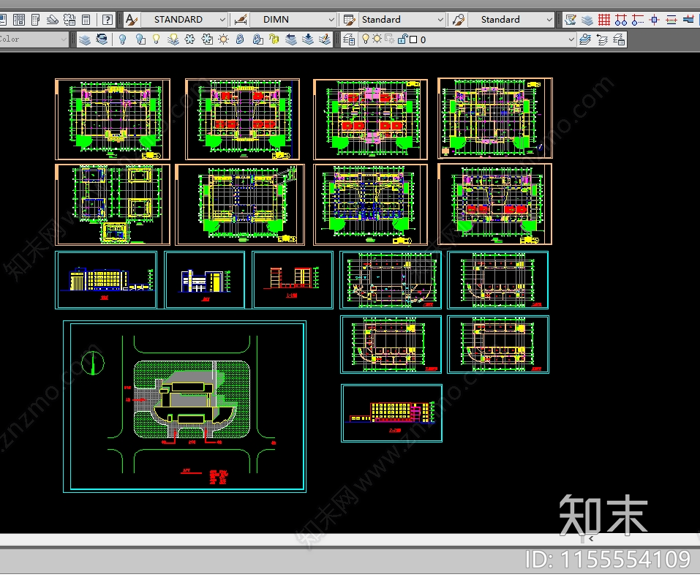Open the Standard table style dropdown

click(440, 20)
